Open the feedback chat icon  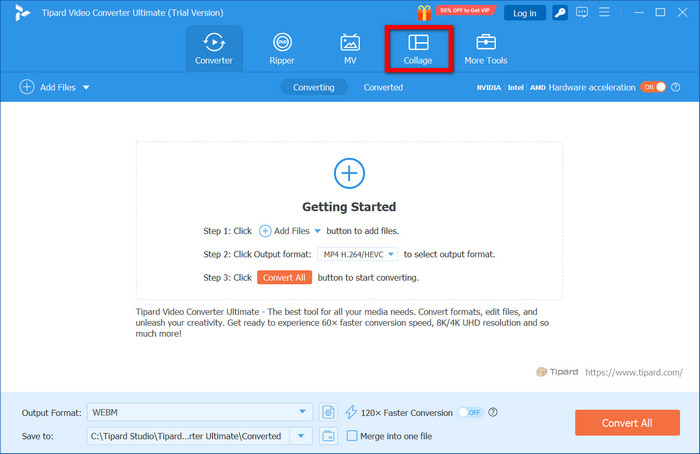[x=582, y=12]
